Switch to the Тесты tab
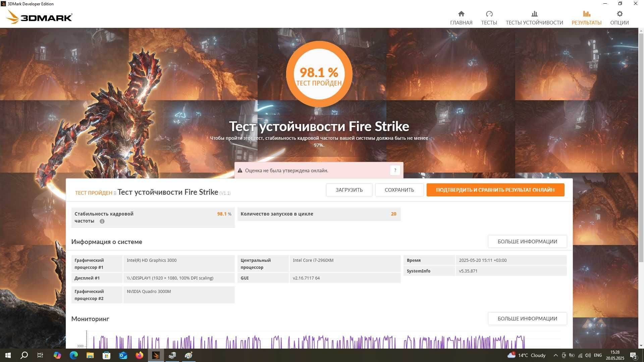This screenshot has width=644, height=362. [489, 18]
